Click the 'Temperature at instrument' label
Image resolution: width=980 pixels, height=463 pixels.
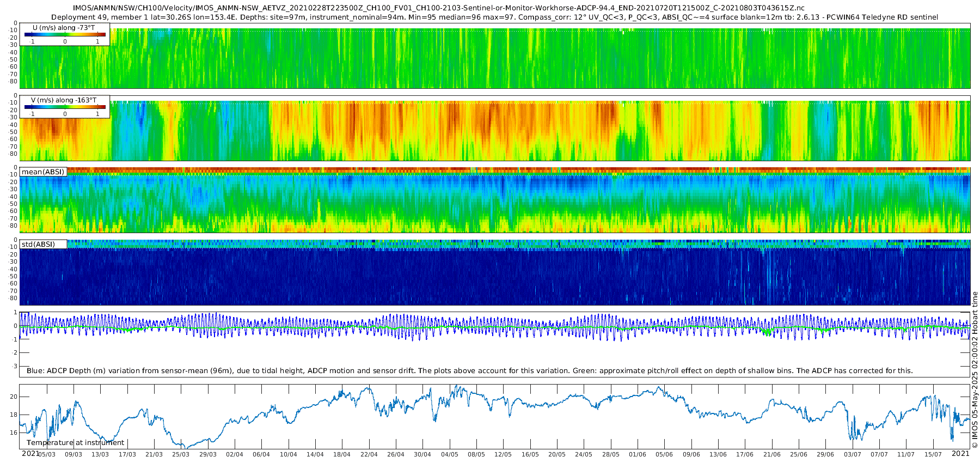coord(76,442)
